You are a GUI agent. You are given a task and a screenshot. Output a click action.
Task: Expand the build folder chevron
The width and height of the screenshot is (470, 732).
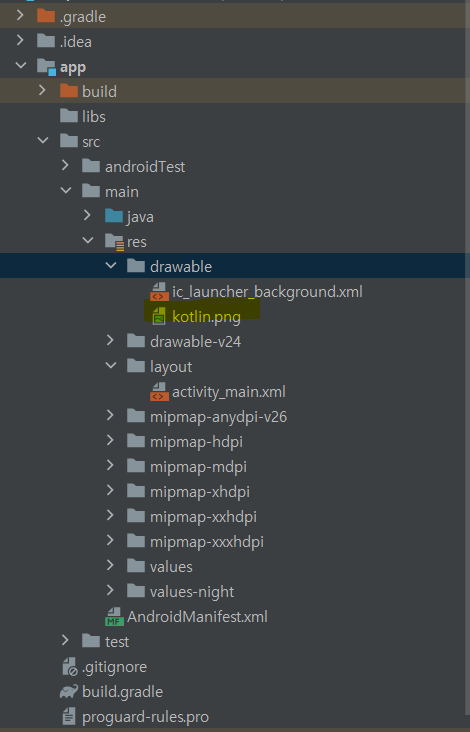[42, 91]
